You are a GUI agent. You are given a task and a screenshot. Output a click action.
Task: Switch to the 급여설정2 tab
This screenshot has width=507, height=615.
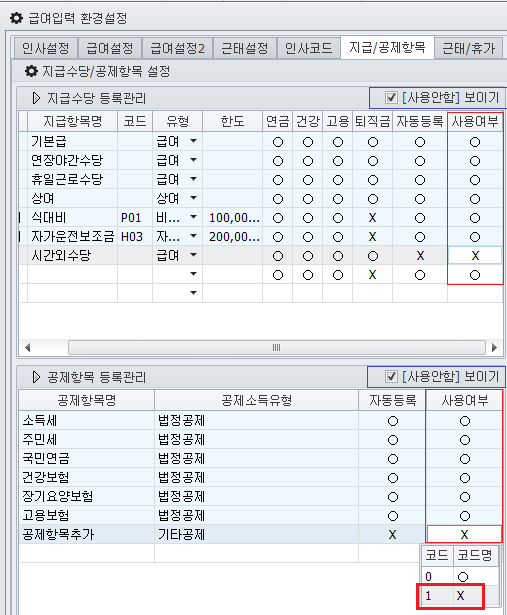pos(177,48)
